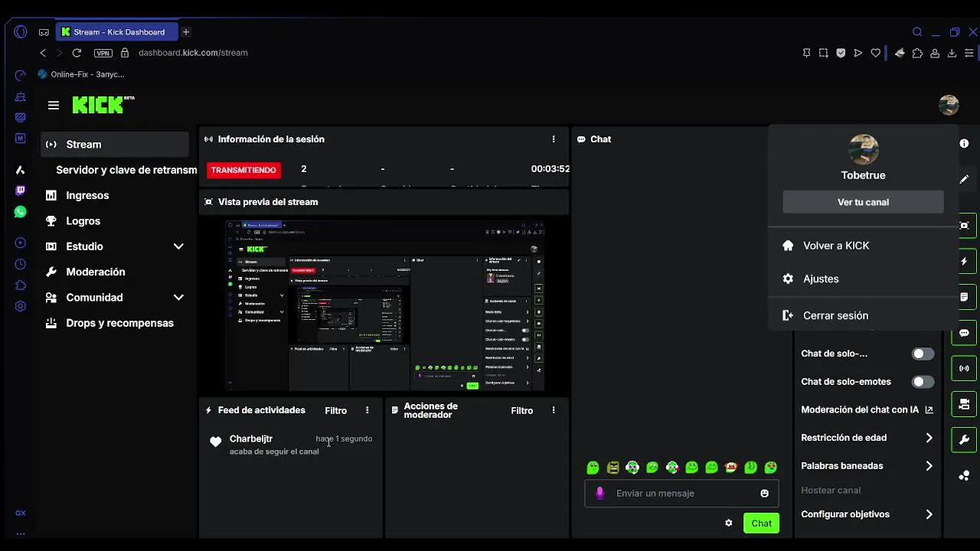The width and height of the screenshot is (980, 551).
Task: Toggle the broadcast signal icon on right rail
Action: [x=964, y=368]
